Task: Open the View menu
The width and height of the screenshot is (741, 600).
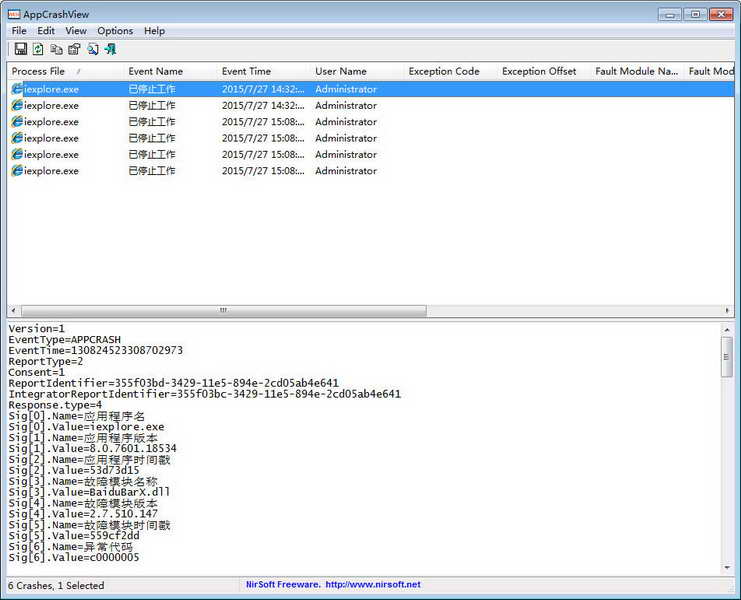Action: 76,31
